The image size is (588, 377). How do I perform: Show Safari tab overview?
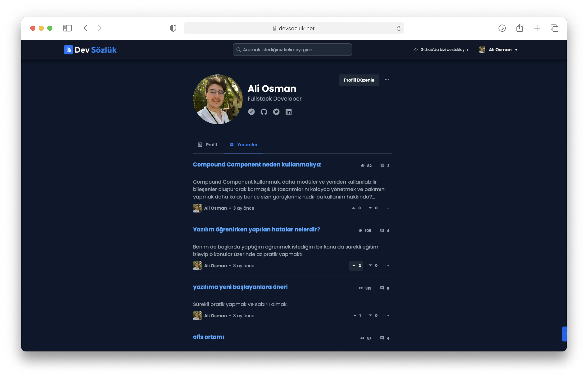555,28
